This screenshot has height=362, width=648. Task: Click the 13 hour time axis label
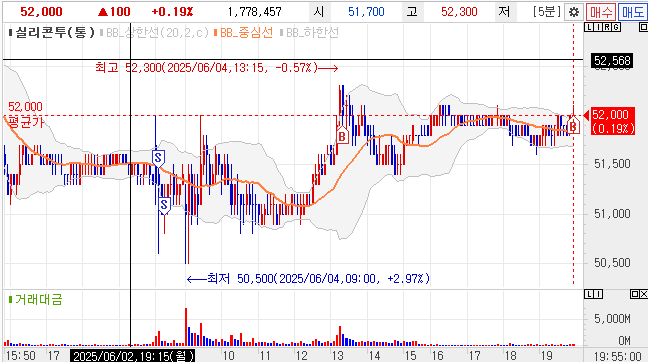click(338, 356)
